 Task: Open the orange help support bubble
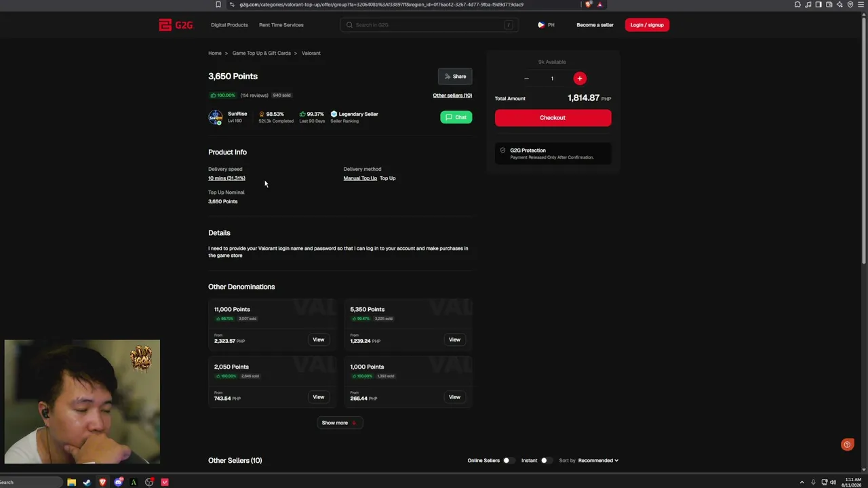point(847,445)
